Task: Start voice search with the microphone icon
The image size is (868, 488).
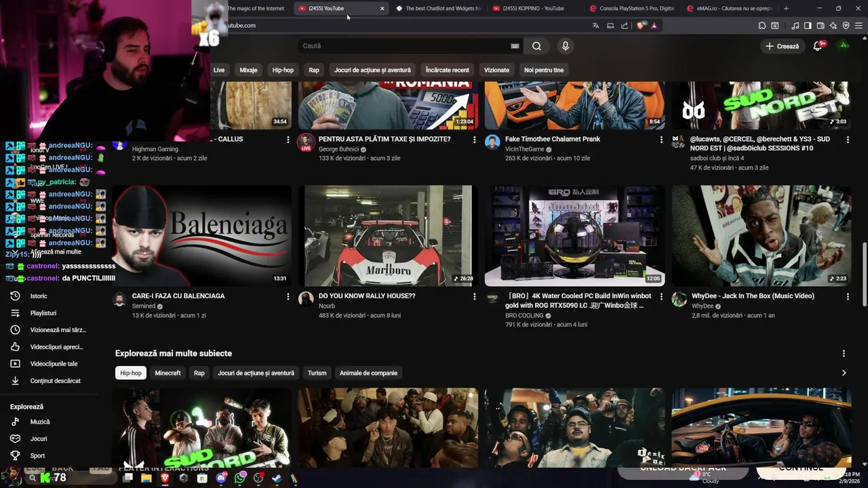Action: pyautogui.click(x=565, y=46)
